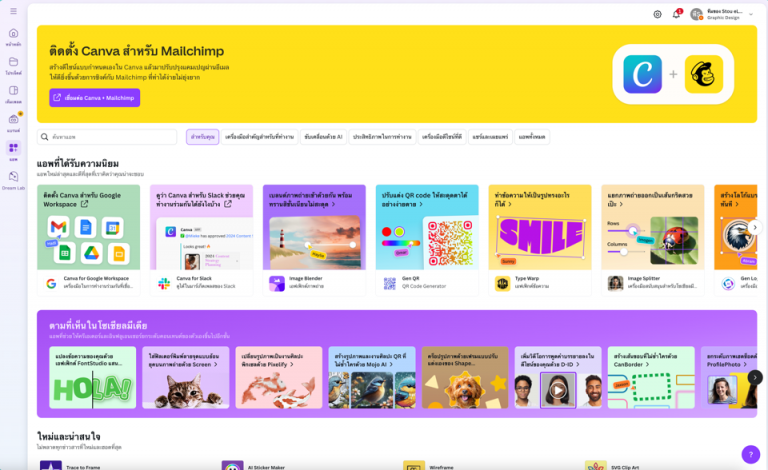Focus the app search field
This screenshot has height=470, width=768.
[x=107, y=137]
